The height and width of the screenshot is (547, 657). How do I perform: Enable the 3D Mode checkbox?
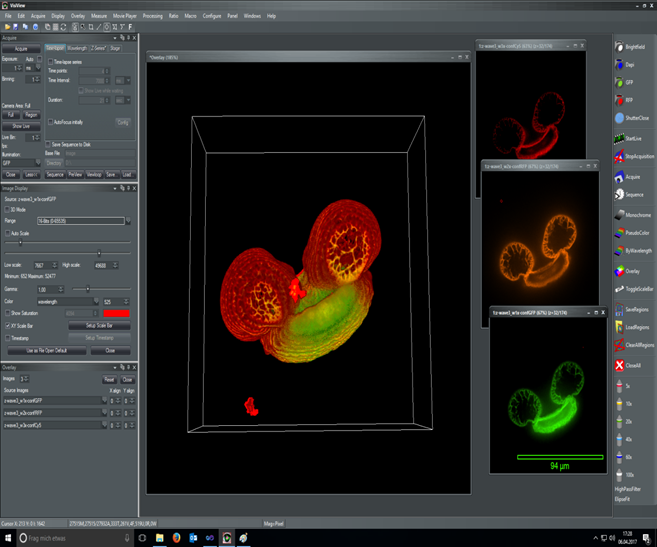[6, 209]
